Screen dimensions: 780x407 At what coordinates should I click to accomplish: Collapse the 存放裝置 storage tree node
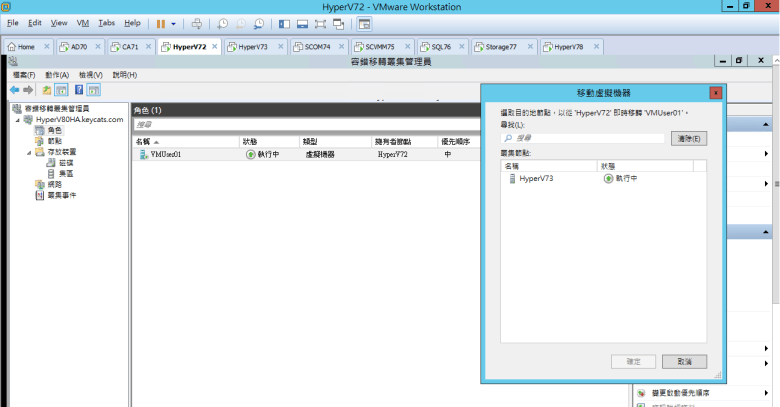(29, 152)
